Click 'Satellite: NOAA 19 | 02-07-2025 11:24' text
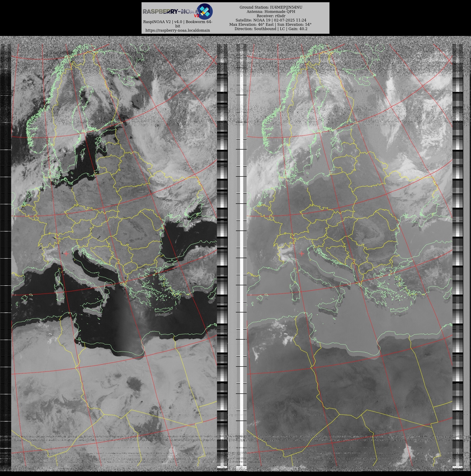471x476 pixels. (271, 20)
